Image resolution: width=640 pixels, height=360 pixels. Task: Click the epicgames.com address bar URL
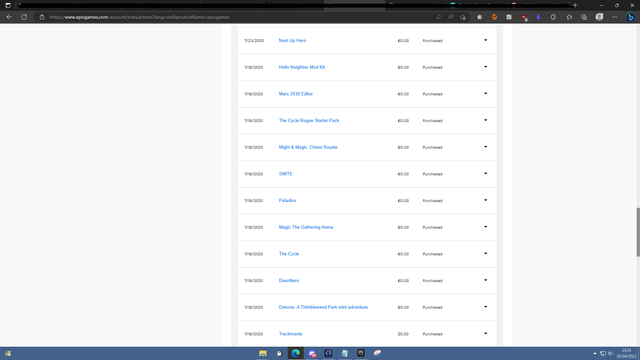139,17
